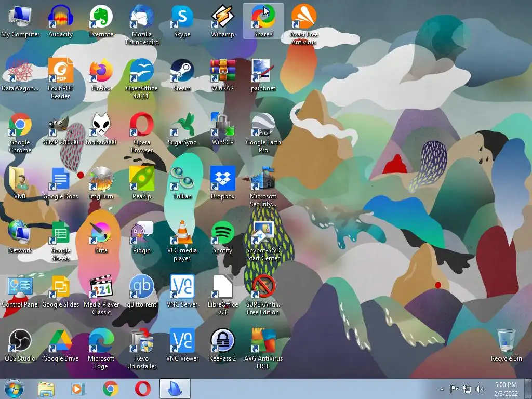Select the Media Player Classic icon

click(x=101, y=295)
